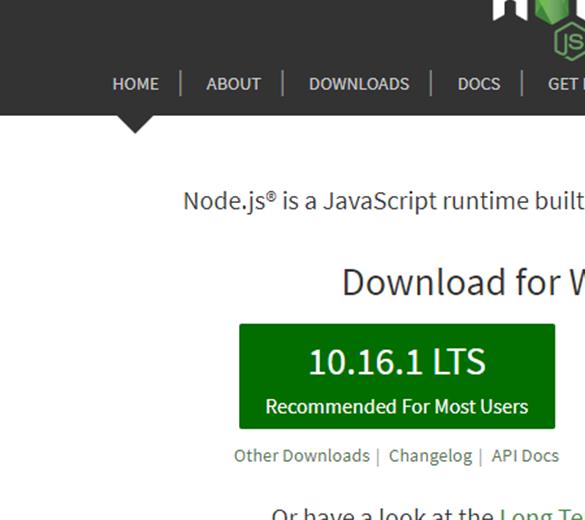The height and width of the screenshot is (520, 585).
Task: Open the API Docs link
Action: point(525,456)
